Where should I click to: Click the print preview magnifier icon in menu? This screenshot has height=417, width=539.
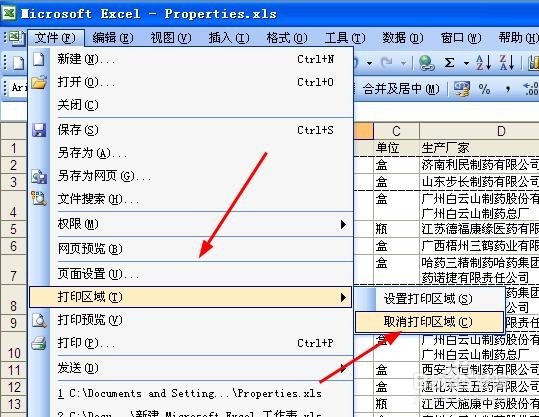click(39, 320)
